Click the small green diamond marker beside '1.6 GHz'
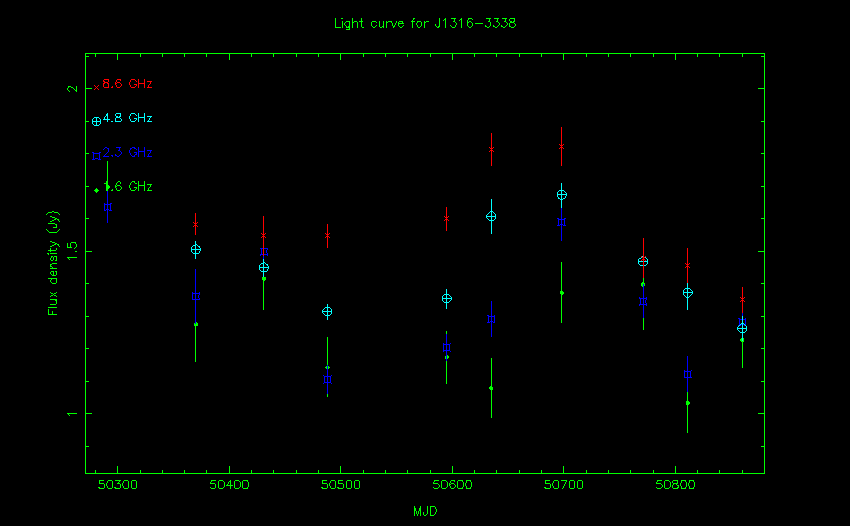The image size is (850, 526). point(96,190)
